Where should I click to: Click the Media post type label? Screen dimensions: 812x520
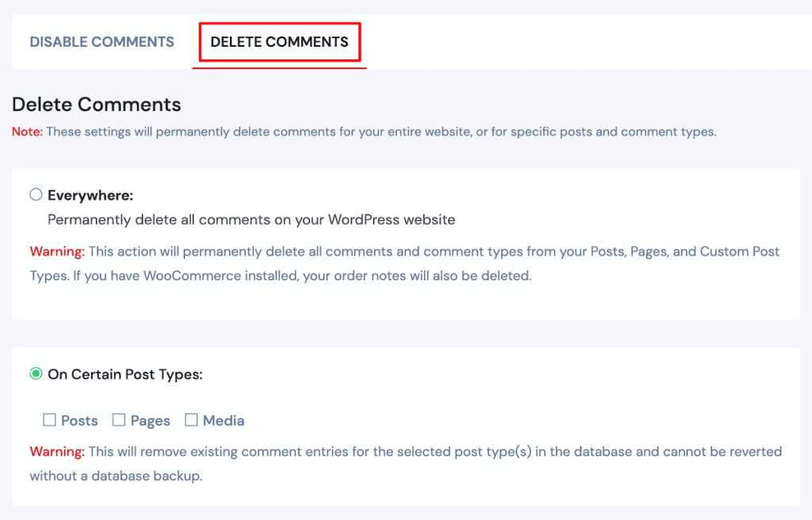pos(222,420)
